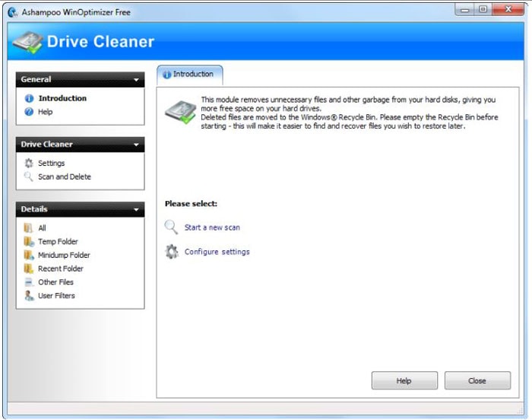Screen dimensions: 532x420
Task: Click the All folder icon
Action: [29, 228]
